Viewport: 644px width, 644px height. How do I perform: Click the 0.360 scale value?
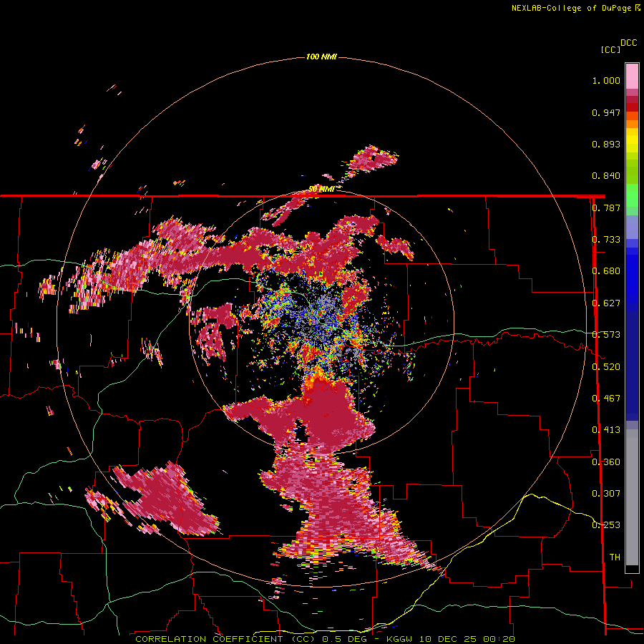[606, 462]
